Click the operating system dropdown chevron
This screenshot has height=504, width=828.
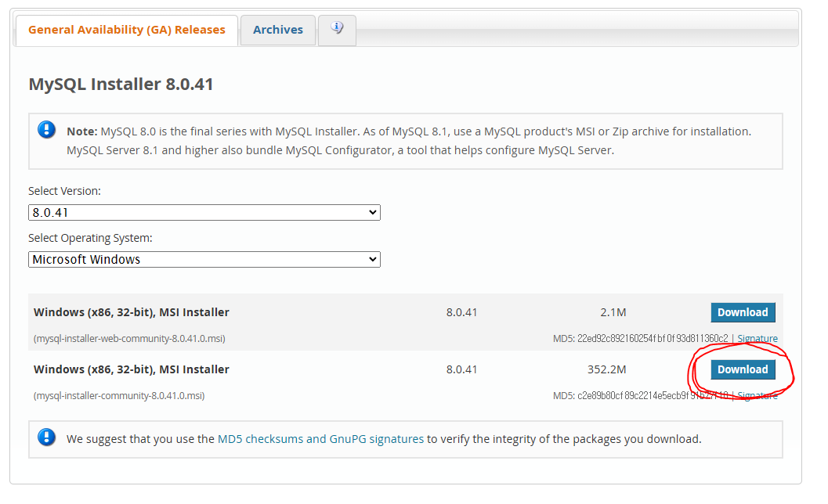371,259
